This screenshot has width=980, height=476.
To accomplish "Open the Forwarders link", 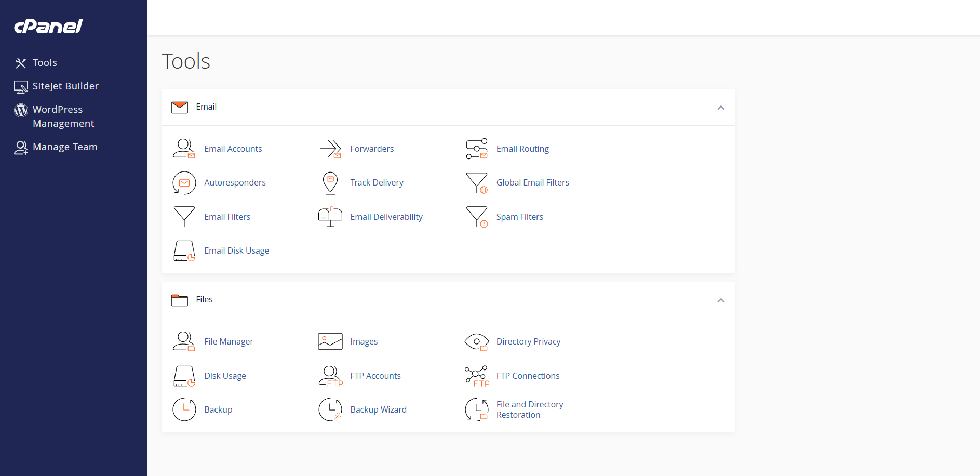I will click(372, 149).
